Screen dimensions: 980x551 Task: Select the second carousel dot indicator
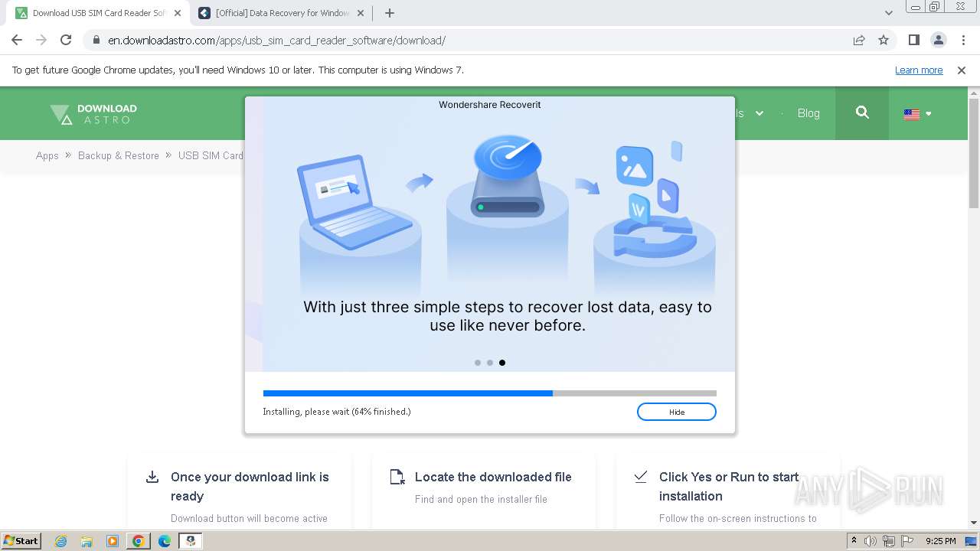click(490, 363)
